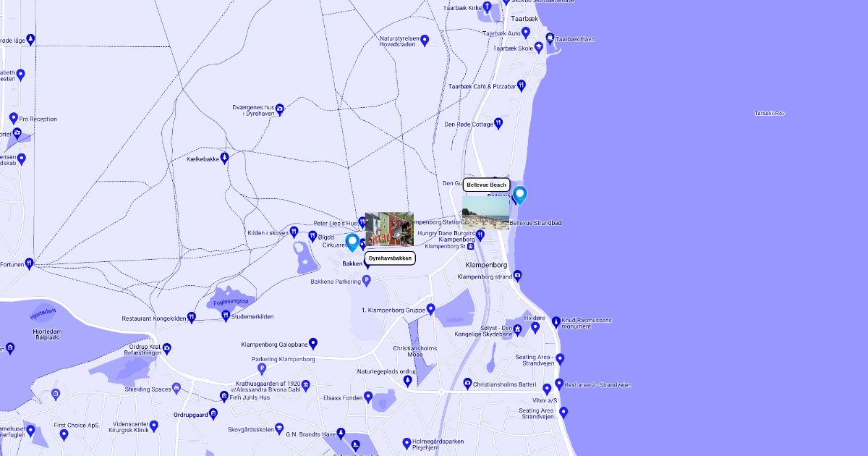This screenshot has width=868, height=456.
Task: Select the Parkering Klampenborg parking pin
Action: click(x=262, y=369)
